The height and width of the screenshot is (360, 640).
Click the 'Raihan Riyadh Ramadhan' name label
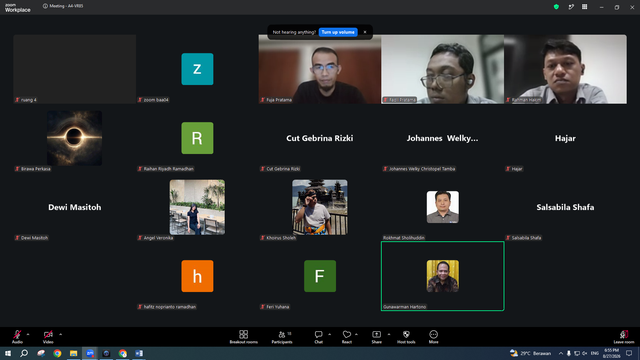tap(169, 169)
